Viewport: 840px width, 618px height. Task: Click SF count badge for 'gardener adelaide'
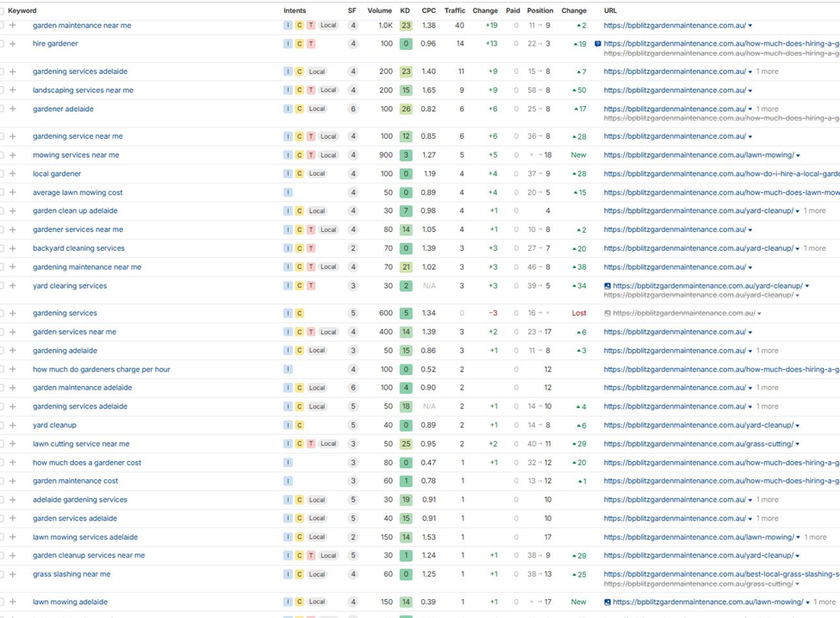(x=352, y=109)
